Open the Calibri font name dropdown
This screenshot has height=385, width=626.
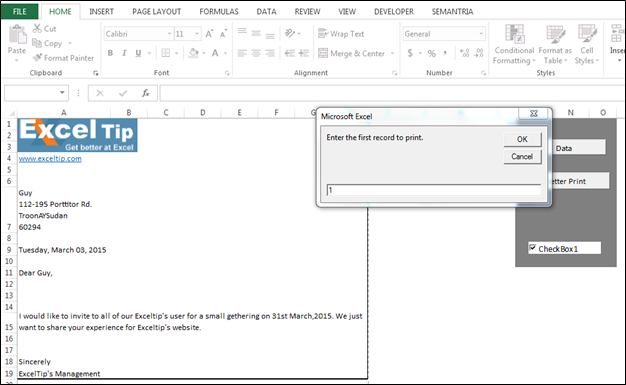tap(169, 34)
